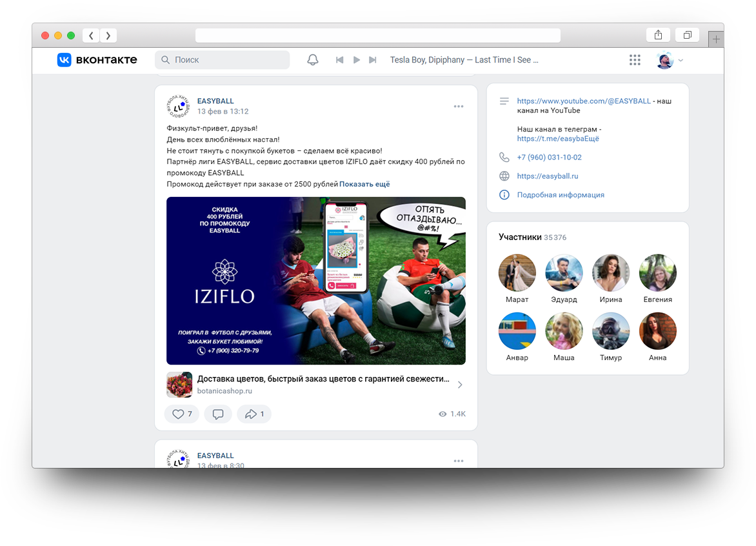Open the services grid menu

[x=635, y=60]
